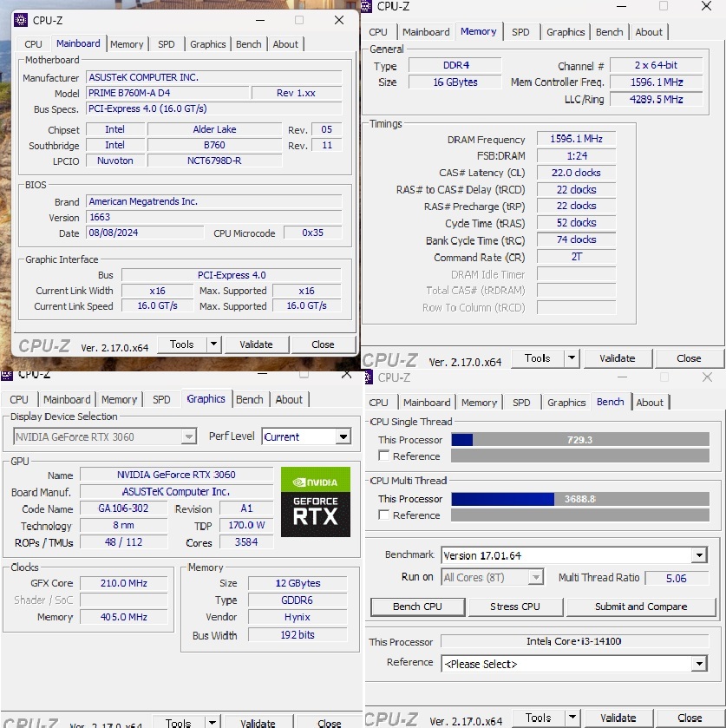Open About tab in Bench window
This screenshot has height=728, width=726.
pyautogui.click(x=650, y=403)
